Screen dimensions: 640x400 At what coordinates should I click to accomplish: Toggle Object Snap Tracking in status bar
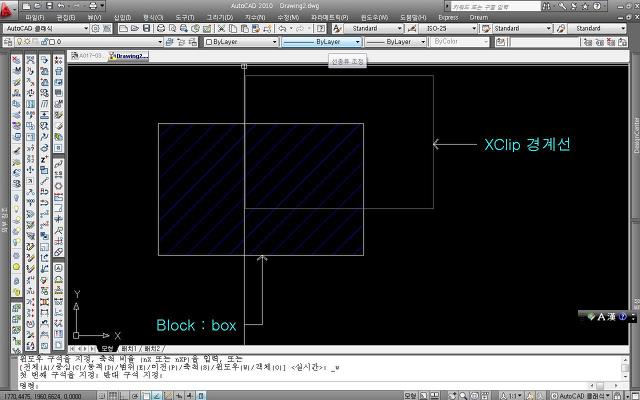pyautogui.click(x=157, y=396)
